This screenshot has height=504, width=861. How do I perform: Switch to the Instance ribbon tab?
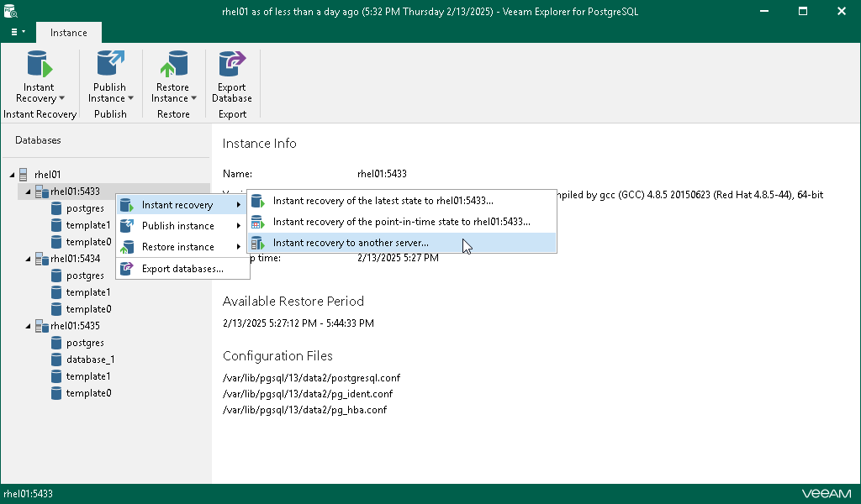click(68, 32)
